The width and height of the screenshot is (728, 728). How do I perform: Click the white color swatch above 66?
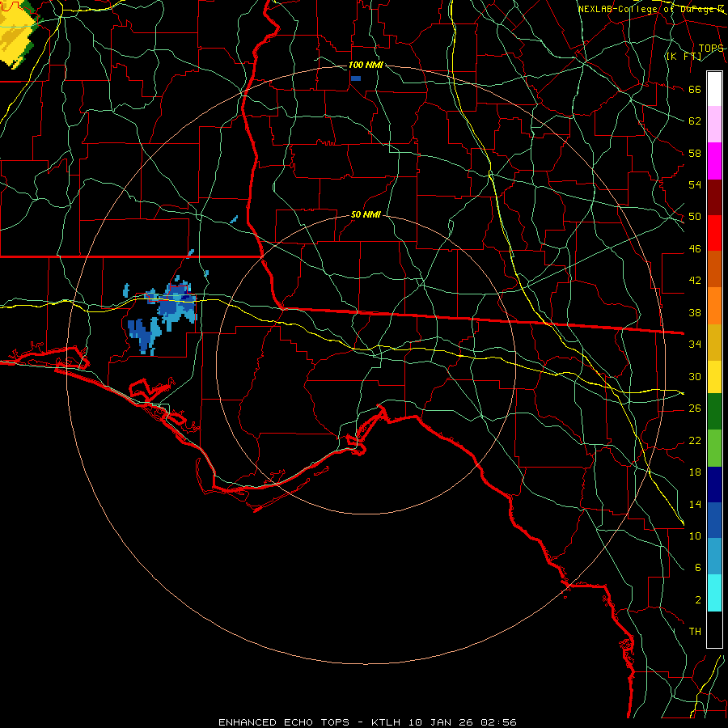point(714,89)
